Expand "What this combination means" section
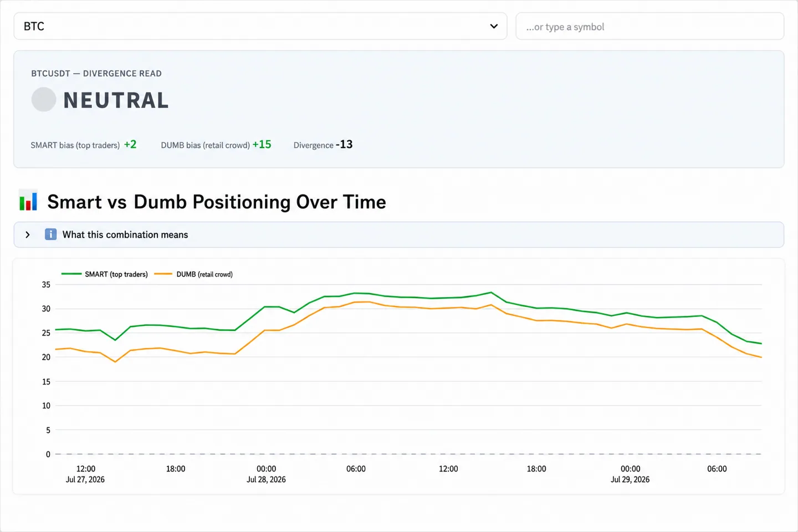The image size is (798, 532). coord(399,234)
